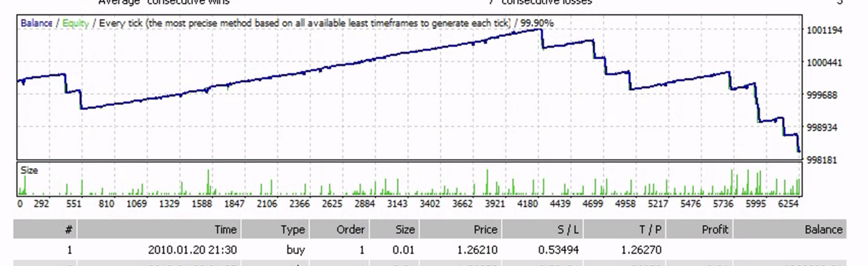The height and width of the screenshot is (266, 868).
Task: Click the 5217 x-axis tick label
Action: 657,204
